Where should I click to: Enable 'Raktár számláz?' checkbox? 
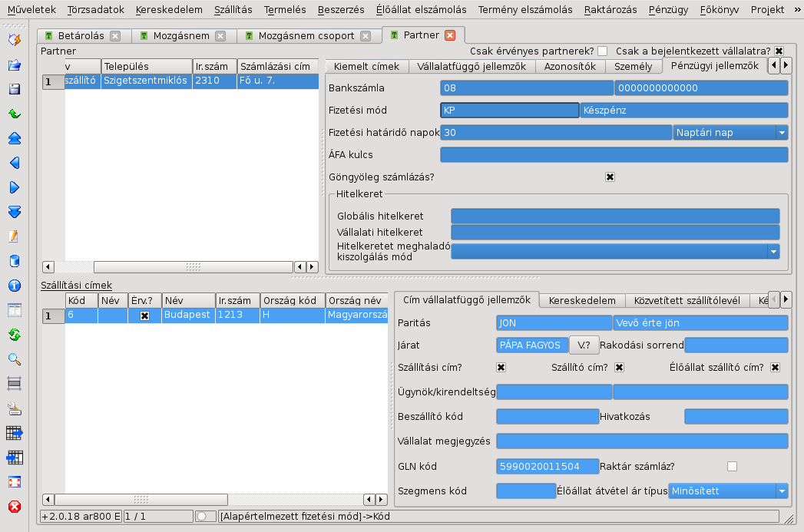tap(732, 466)
